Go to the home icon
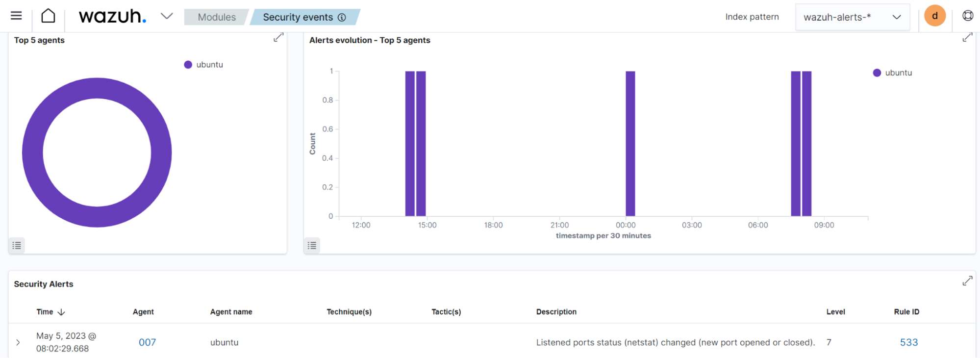The width and height of the screenshot is (980, 358). (48, 16)
